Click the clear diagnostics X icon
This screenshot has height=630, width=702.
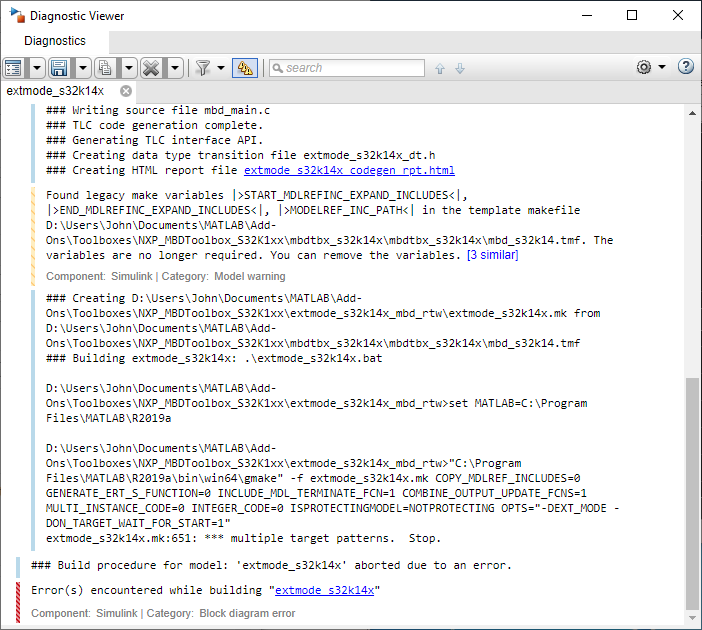click(151, 68)
